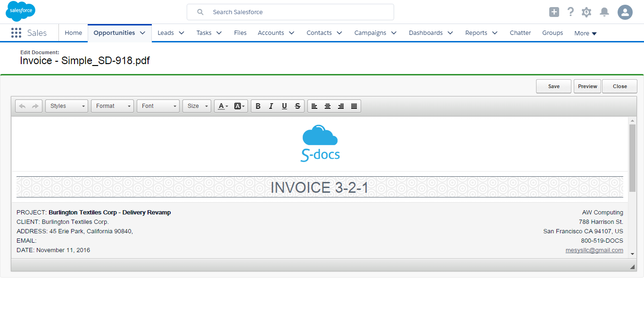Viewport: 644px width, 312px height.
Task: Switch to the Opportunities tab
Action: point(114,33)
